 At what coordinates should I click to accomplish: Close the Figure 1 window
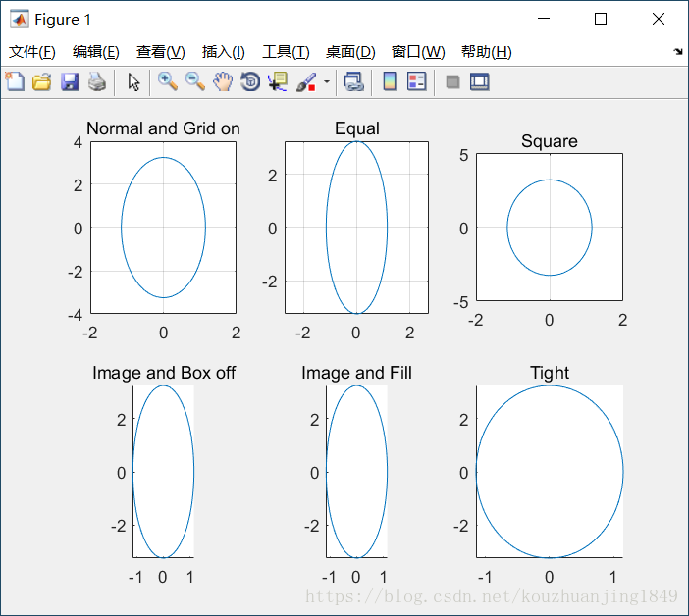(659, 19)
